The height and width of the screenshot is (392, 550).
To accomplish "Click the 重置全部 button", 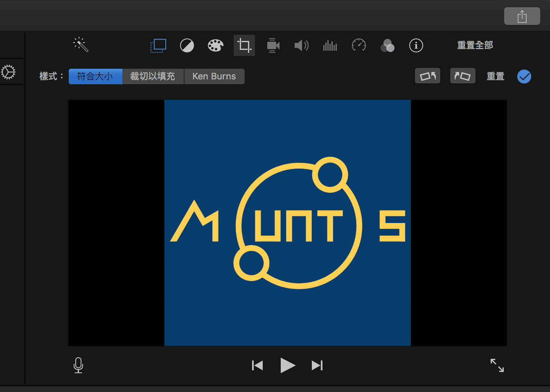I will pos(475,45).
